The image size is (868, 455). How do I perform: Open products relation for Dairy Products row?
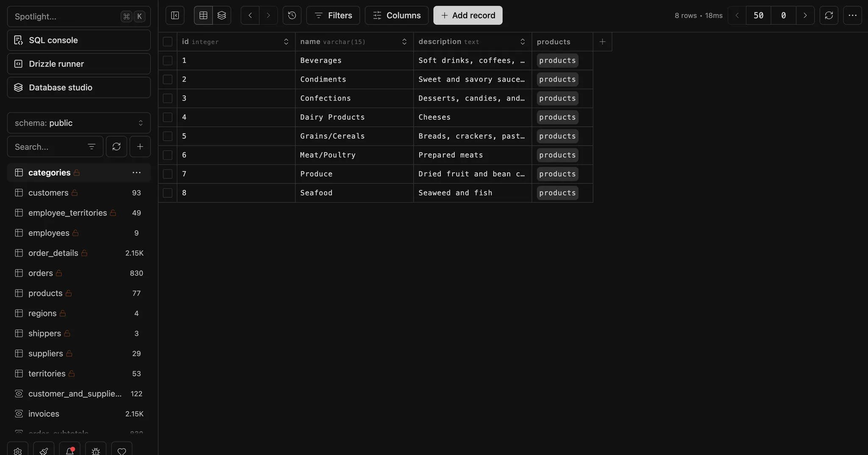click(x=557, y=117)
